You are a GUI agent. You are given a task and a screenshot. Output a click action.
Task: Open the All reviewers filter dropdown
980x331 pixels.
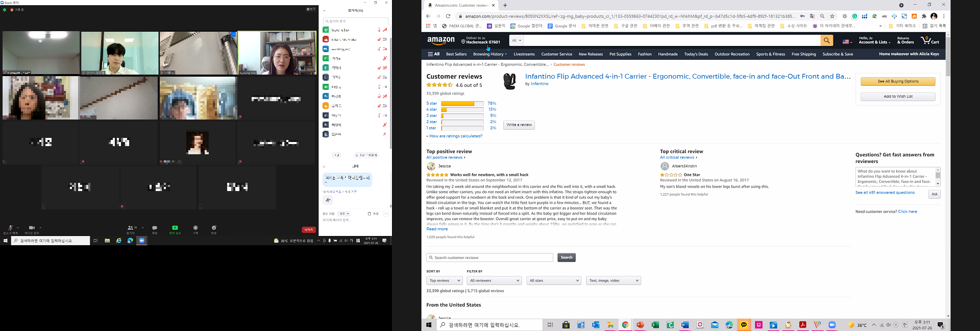pyautogui.click(x=495, y=280)
